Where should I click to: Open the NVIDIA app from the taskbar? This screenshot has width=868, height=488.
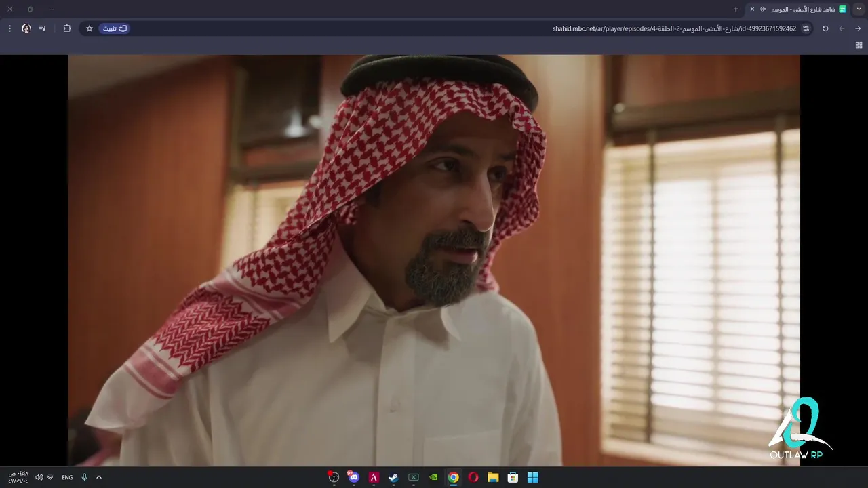[433, 477]
